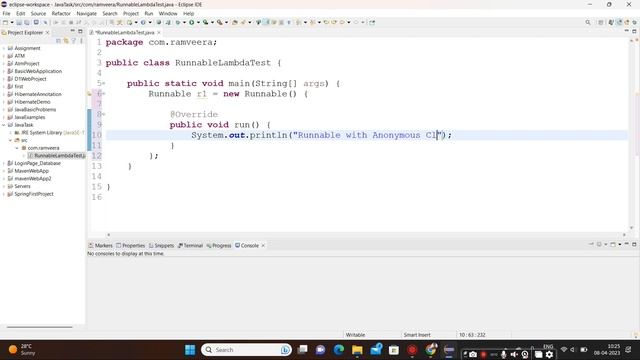Select the MavenWebApp project
This screenshot has width=640, height=360.
click(31, 171)
